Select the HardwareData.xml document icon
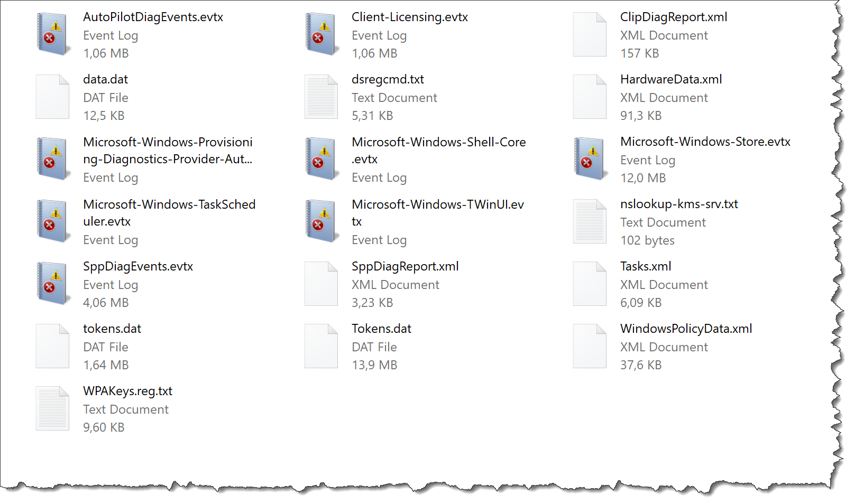The image size is (855, 504). tap(589, 96)
